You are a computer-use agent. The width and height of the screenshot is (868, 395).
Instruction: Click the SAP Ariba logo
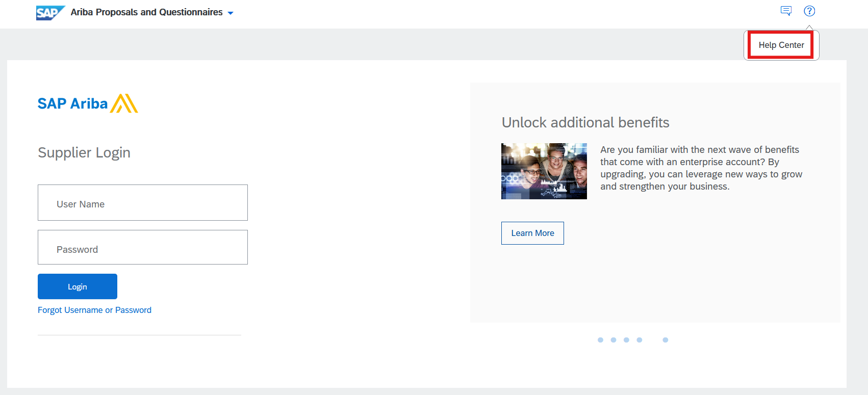pyautogui.click(x=88, y=103)
